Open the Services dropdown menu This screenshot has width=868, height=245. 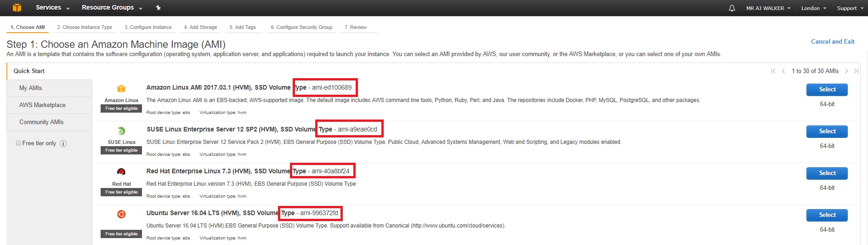click(53, 8)
